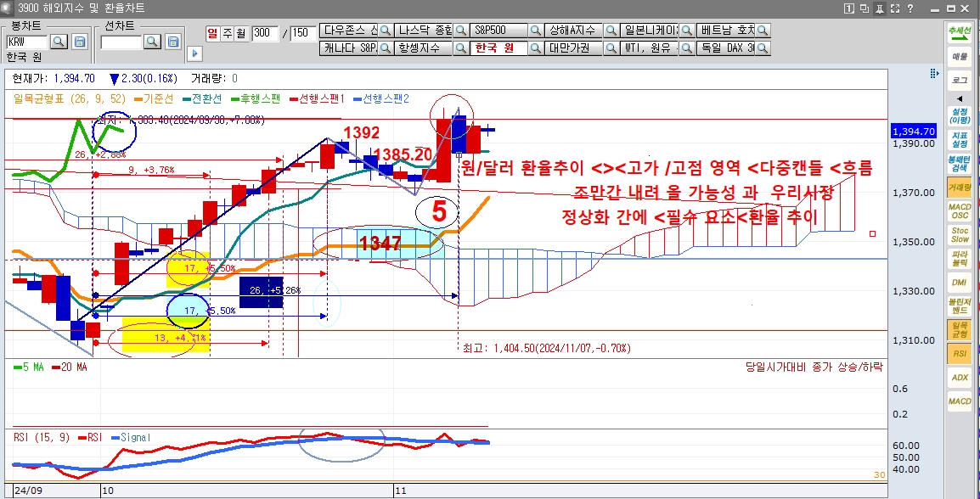Switch to weekly 주 chart period

227,33
